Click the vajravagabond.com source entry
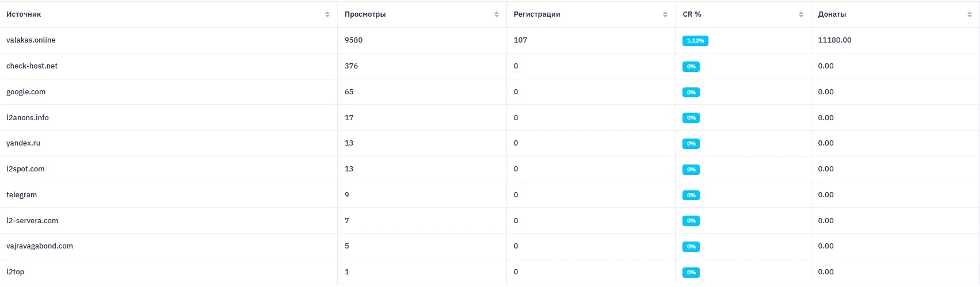 point(40,246)
